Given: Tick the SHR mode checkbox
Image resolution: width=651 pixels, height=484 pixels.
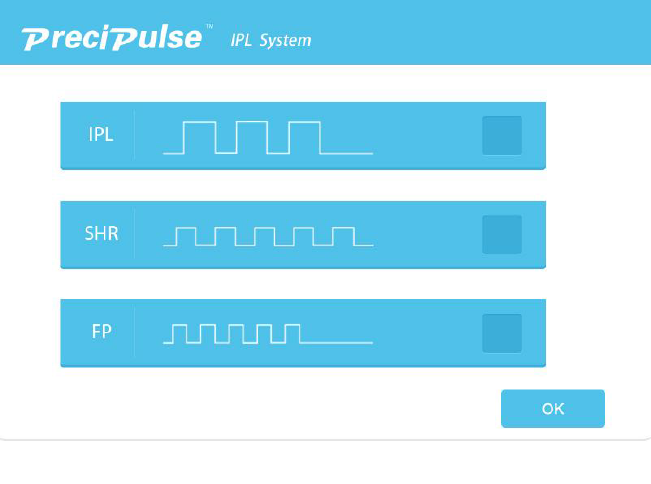Looking at the screenshot, I should coord(502,235).
